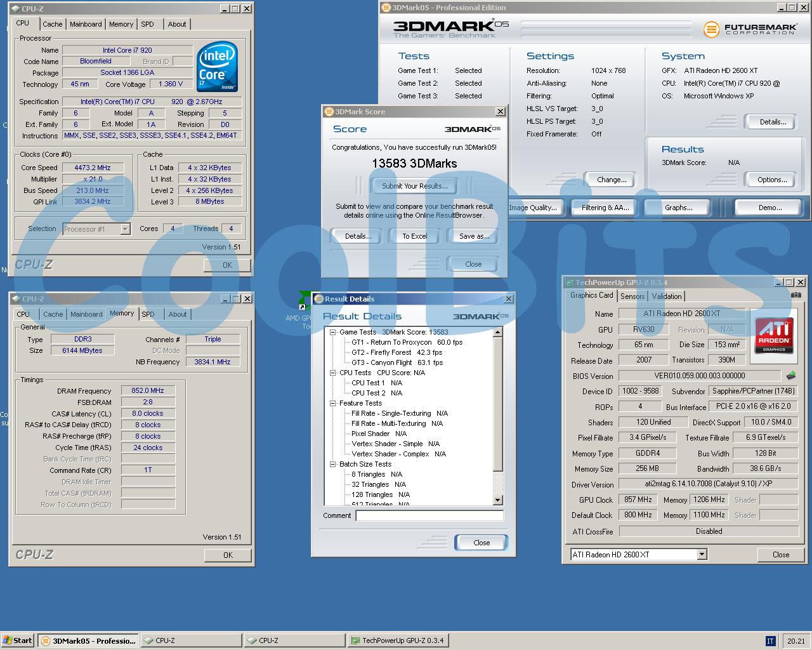The height and width of the screenshot is (650, 812).
Task: Click the Start button on taskbar
Action: coord(17,640)
